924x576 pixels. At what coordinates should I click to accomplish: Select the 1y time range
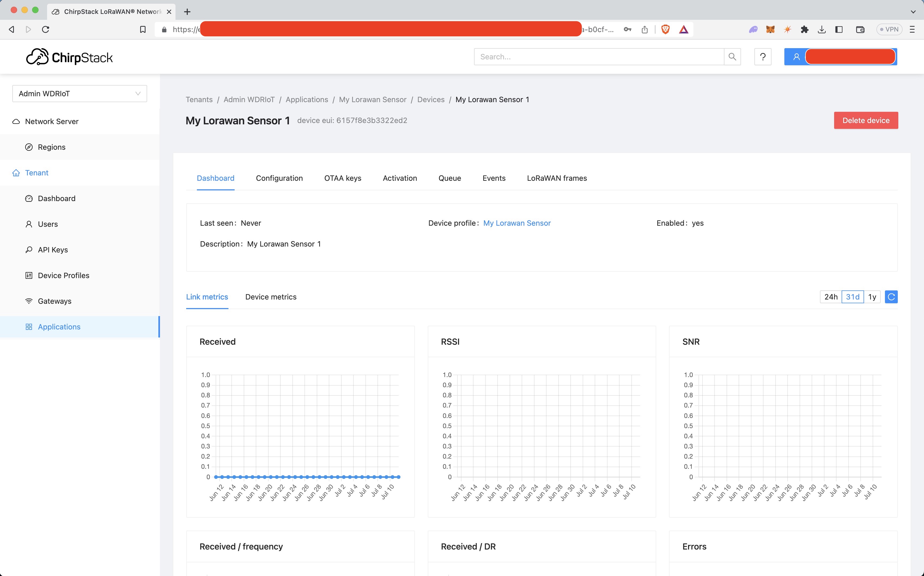tap(872, 297)
